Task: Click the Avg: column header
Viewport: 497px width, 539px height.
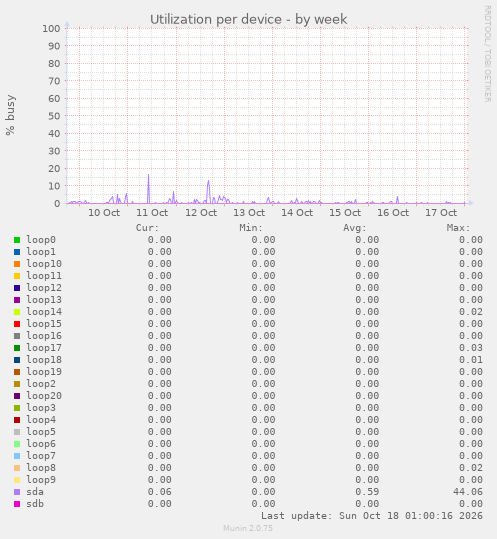Action: pyautogui.click(x=355, y=228)
